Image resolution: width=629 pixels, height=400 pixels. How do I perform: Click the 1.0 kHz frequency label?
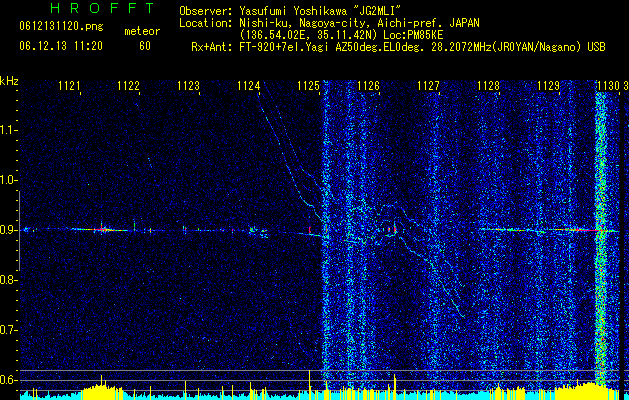[8, 180]
